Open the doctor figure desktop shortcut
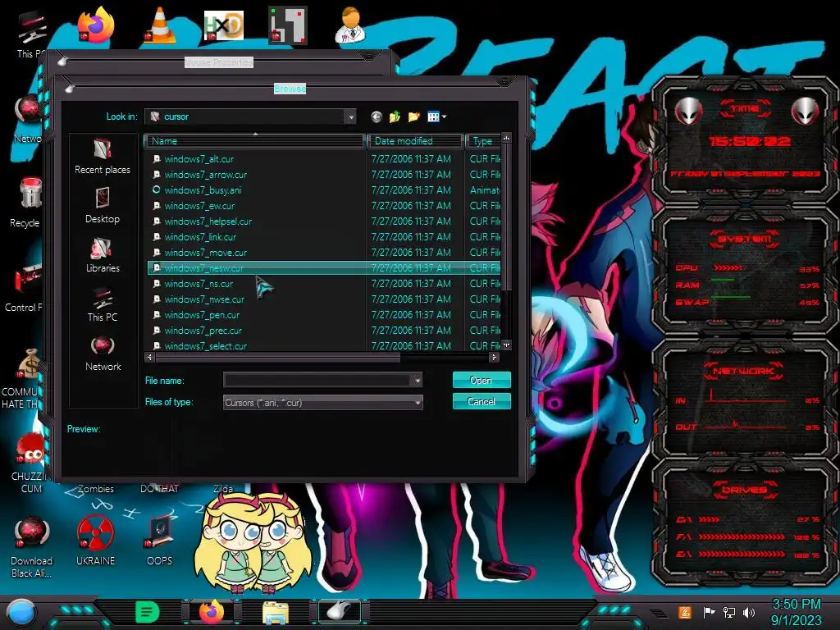This screenshot has height=630, width=840. [350, 25]
